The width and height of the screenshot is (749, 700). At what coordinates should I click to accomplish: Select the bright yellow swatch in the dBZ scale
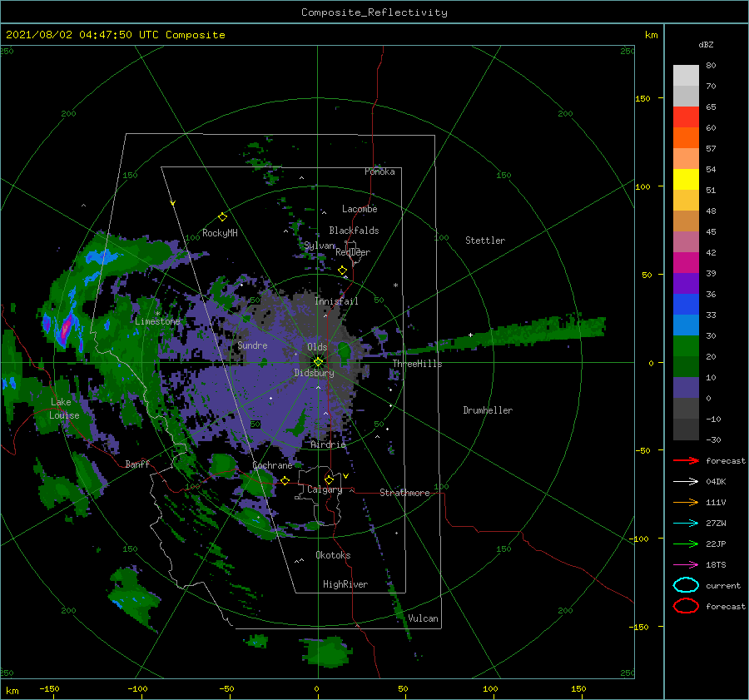click(686, 180)
